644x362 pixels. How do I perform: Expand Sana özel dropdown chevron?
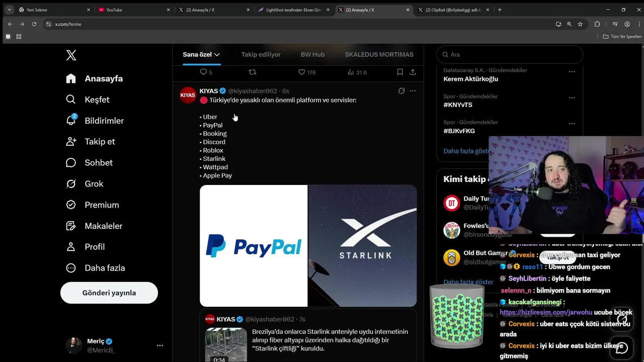pos(217,54)
